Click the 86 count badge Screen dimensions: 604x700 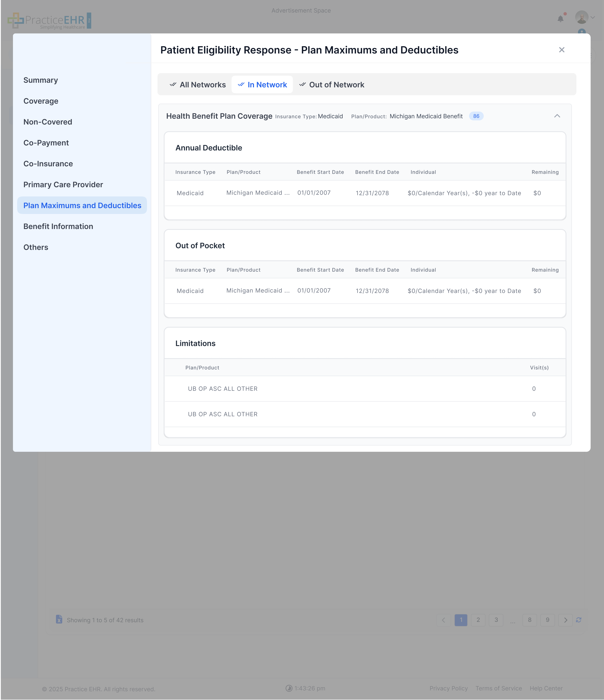[476, 116]
